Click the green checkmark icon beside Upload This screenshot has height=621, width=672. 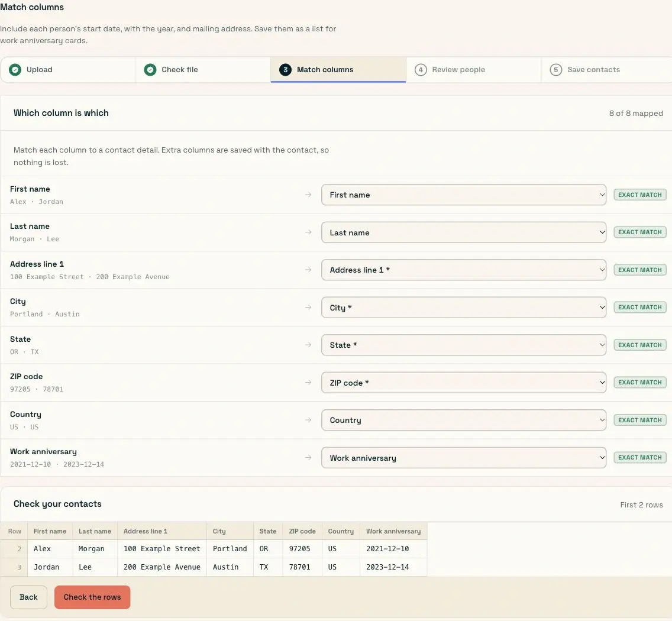pos(15,69)
